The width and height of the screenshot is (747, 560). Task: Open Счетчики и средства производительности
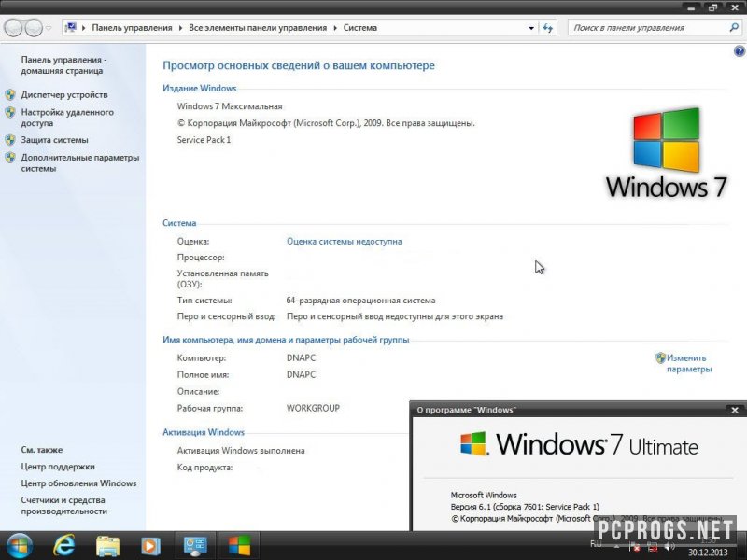[x=63, y=506]
